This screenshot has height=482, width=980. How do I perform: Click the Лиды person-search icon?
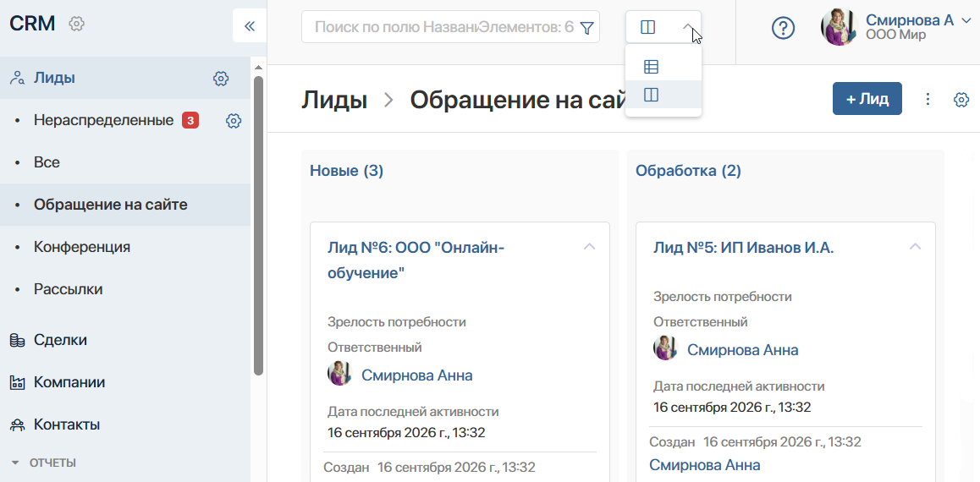[x=17, y=78]
